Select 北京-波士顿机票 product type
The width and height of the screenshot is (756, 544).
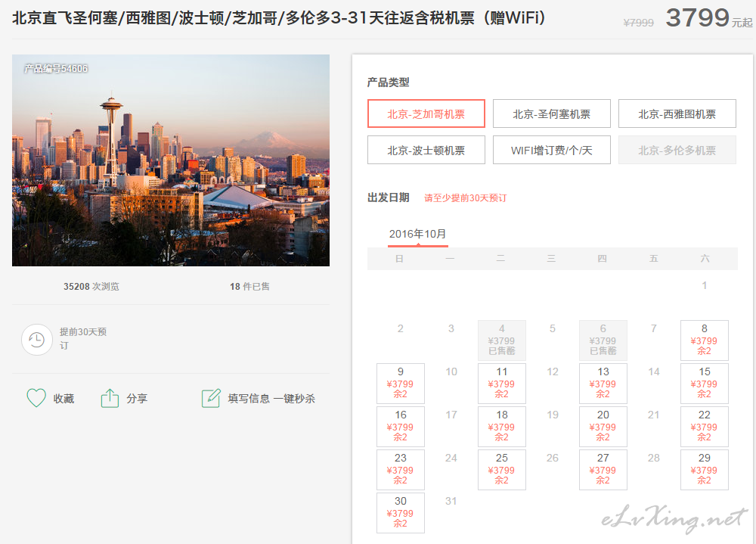click(x=426, y=150)
